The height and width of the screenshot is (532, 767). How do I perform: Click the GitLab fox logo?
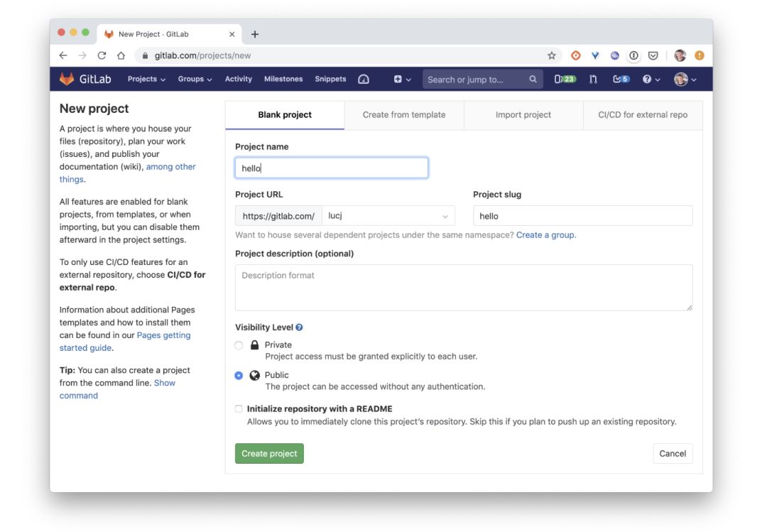point(67,79)
